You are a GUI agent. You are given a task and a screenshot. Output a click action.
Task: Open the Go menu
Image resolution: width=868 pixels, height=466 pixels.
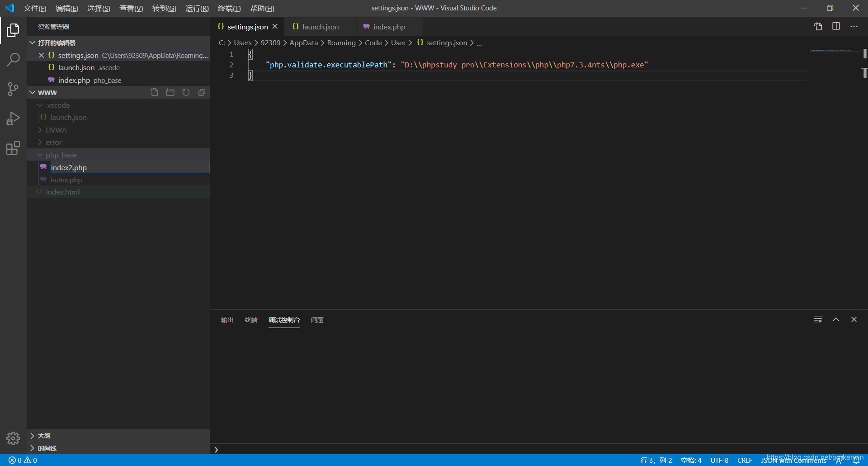164,8
